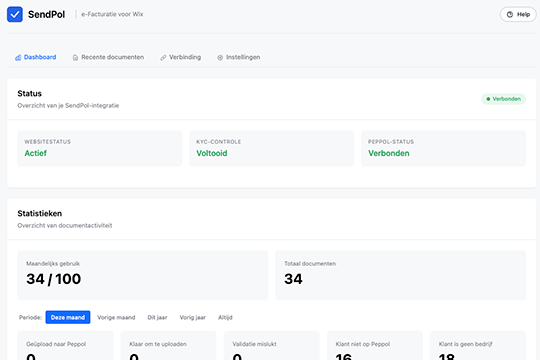The image size is (540, 360).
Task: Open the Recente documenten tab
Action: (108, 57)
